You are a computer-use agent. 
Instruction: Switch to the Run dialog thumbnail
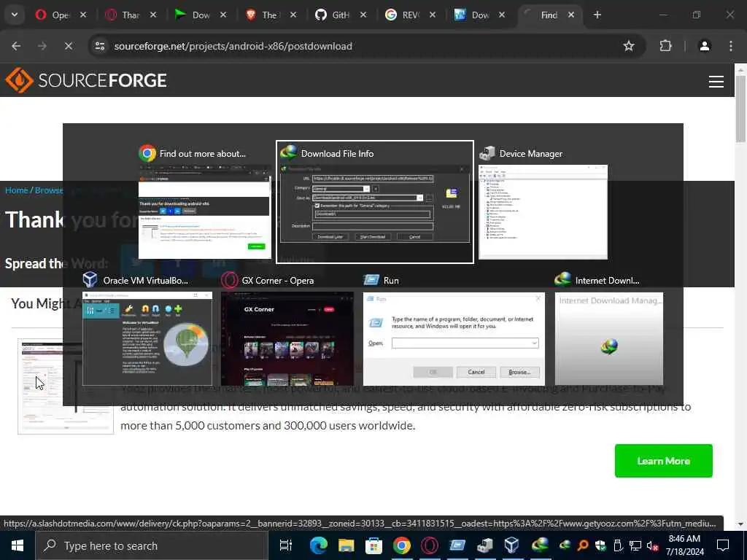point(454,329)
